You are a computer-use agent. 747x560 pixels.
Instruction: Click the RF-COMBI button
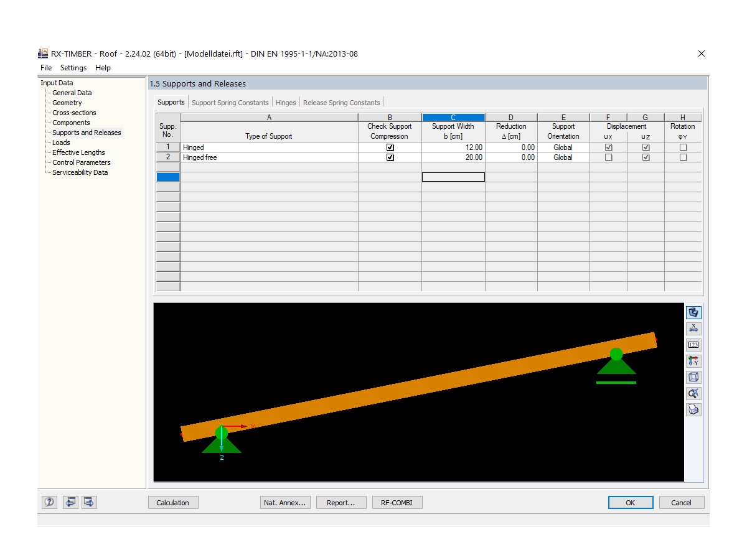point(397,503)
